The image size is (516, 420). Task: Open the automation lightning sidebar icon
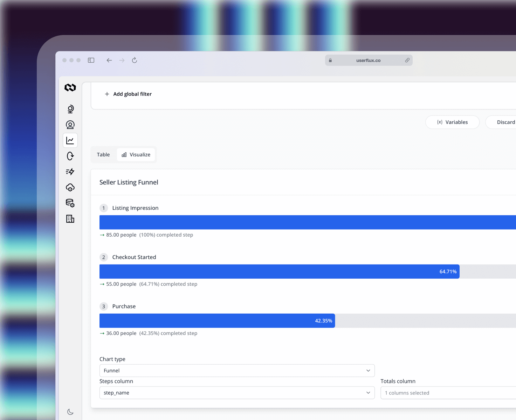(70, 171)
